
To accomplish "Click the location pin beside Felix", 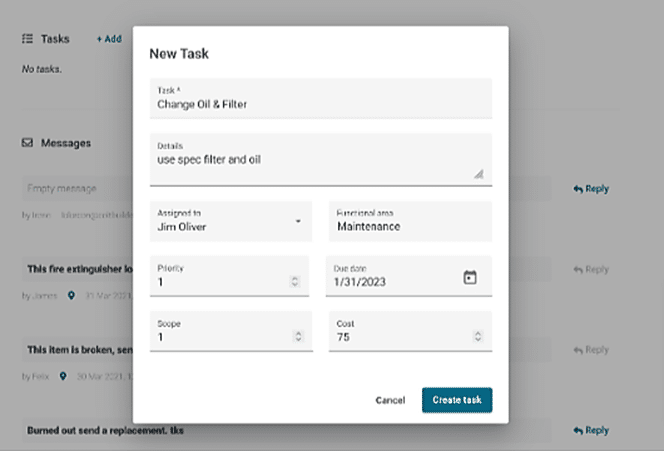I will 63,377.
